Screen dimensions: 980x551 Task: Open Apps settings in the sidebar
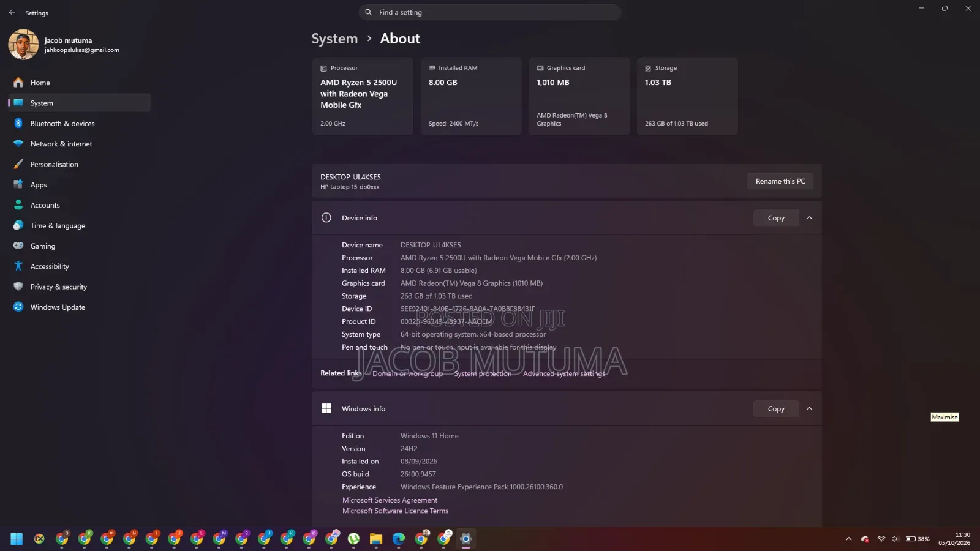pyautogui.click(x=80, y=185)
